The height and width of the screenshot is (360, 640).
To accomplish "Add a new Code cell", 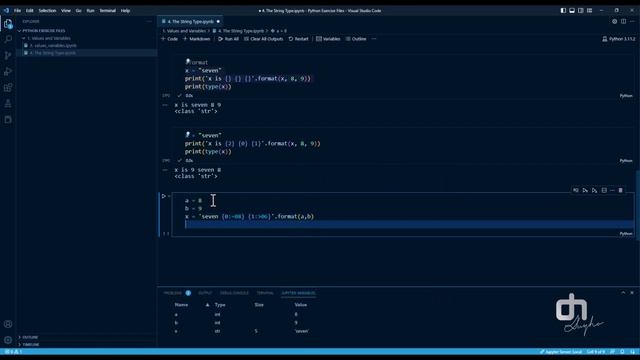I will [169, 39].
